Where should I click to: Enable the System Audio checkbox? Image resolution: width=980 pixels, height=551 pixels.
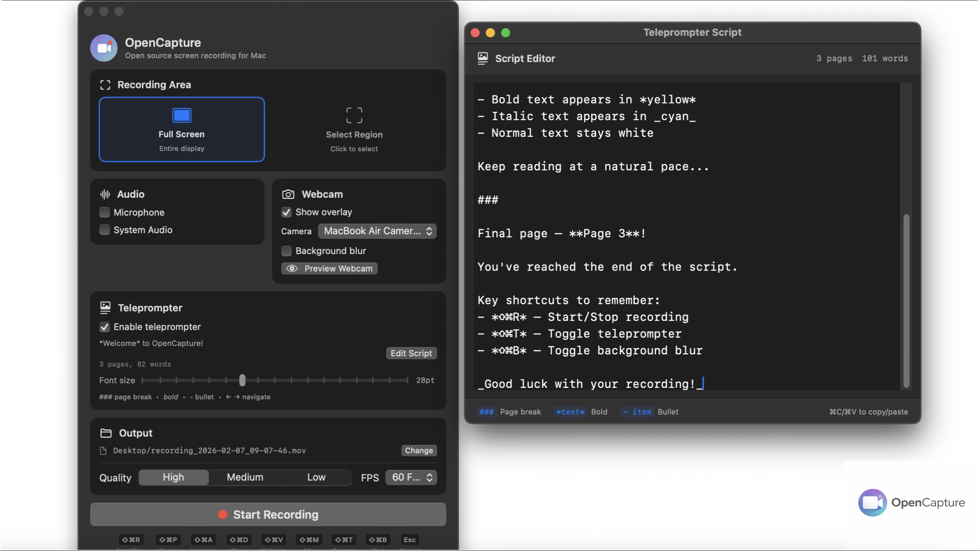(104, 230)
